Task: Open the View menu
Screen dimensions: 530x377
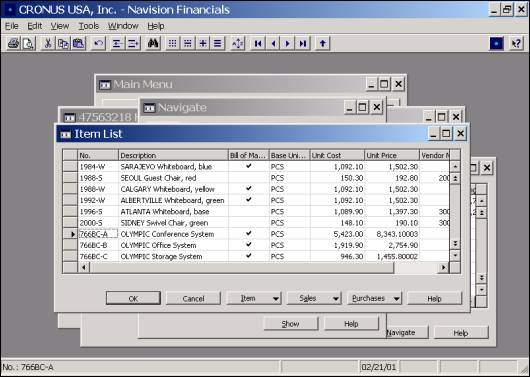Action: pyautogui.click(x=60, y=26)
